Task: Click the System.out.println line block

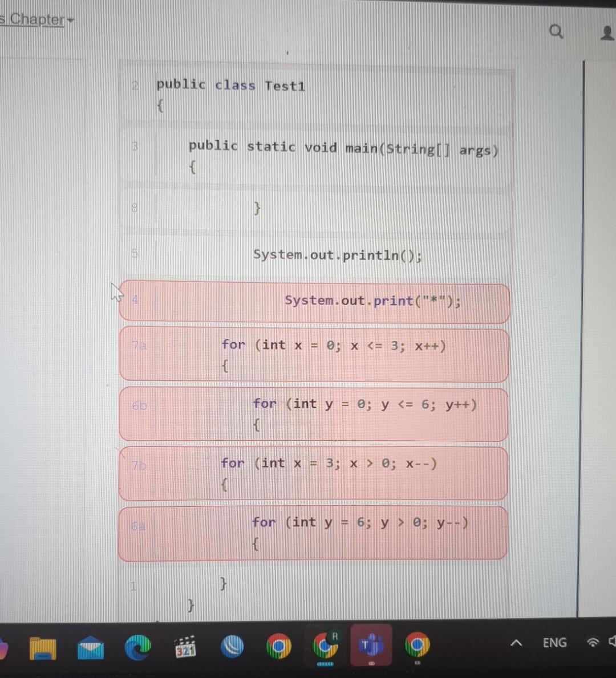Action: pos(314,254)
